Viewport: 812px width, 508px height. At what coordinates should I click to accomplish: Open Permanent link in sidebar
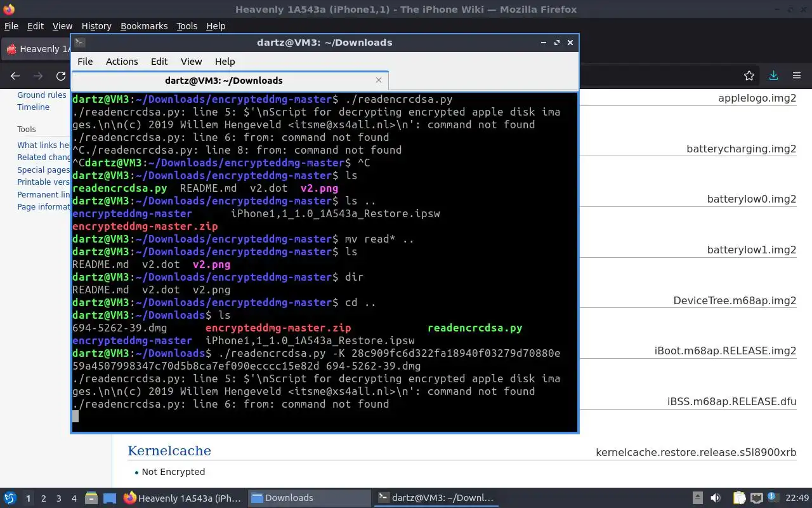click(43, 194)
